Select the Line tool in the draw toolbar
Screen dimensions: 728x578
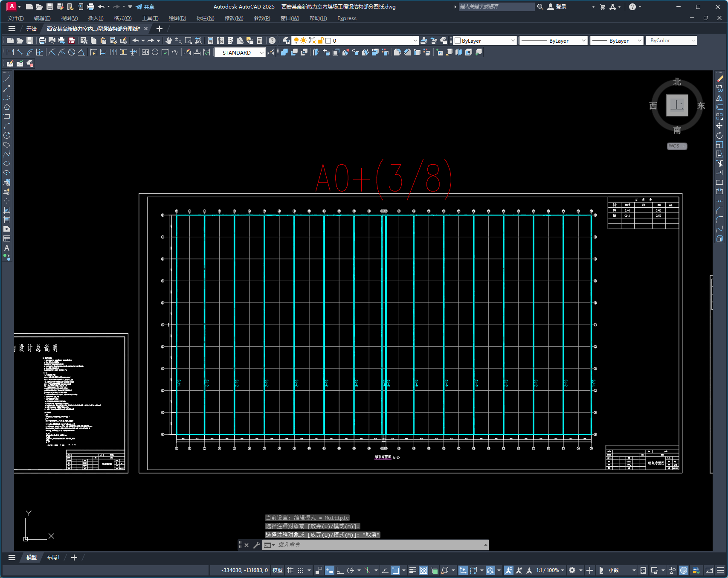tap(7, 79)
